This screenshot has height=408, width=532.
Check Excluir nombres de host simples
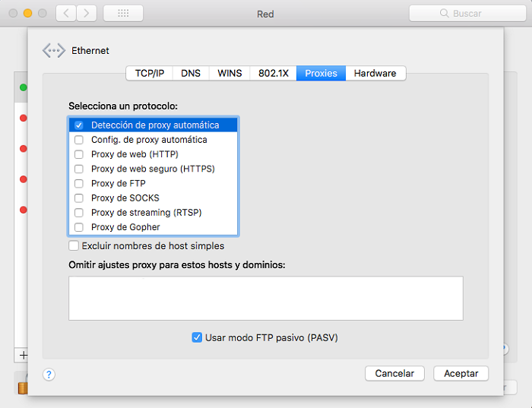point(74,246)
